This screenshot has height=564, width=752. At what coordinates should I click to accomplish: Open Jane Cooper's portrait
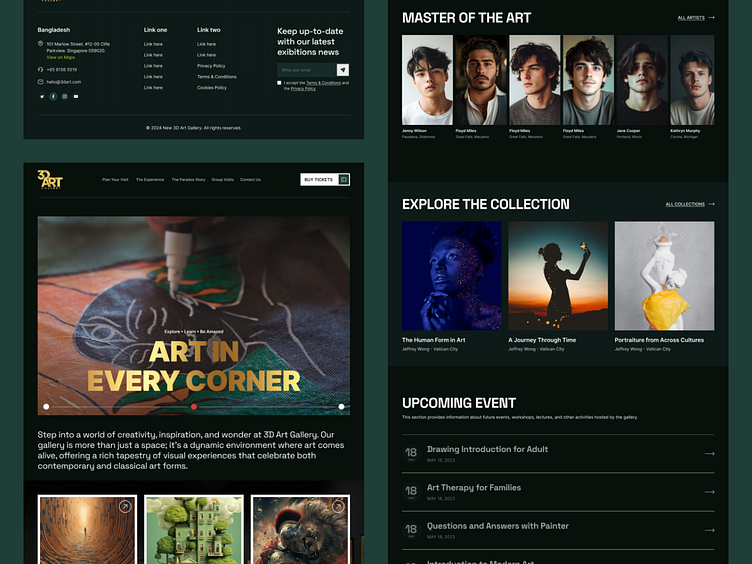coord(642,80)
